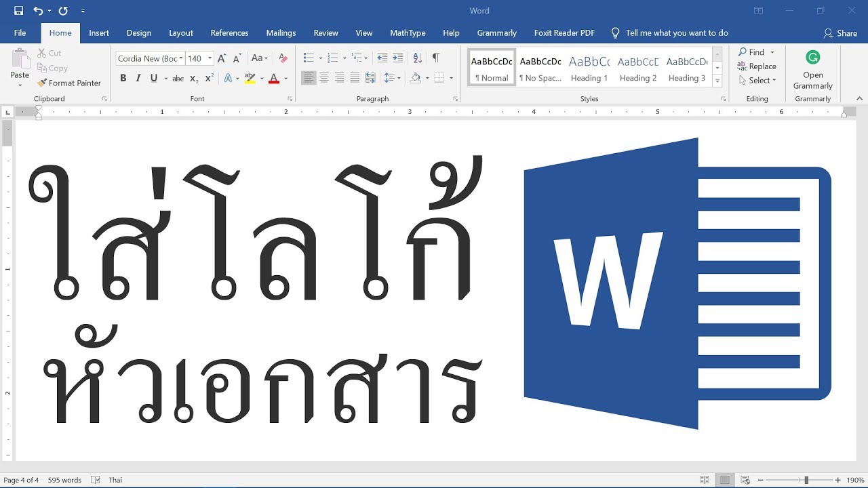Open the File tab

[x=20, y=33]
